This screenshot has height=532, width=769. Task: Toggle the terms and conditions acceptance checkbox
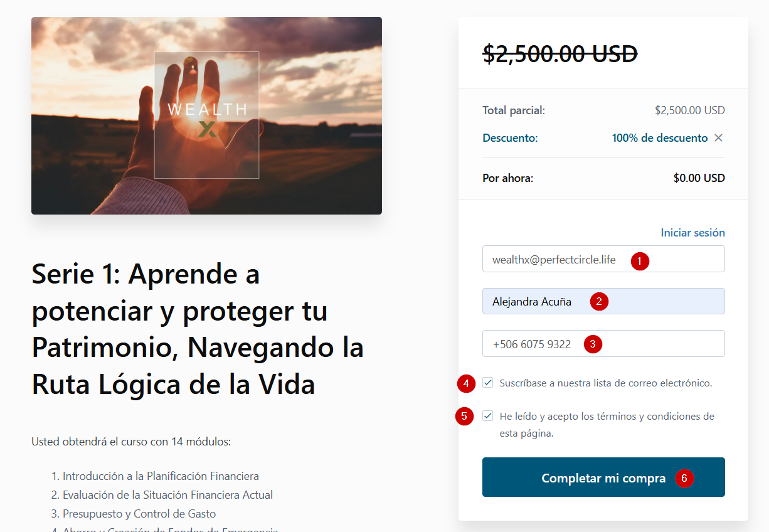coord(488,416)
